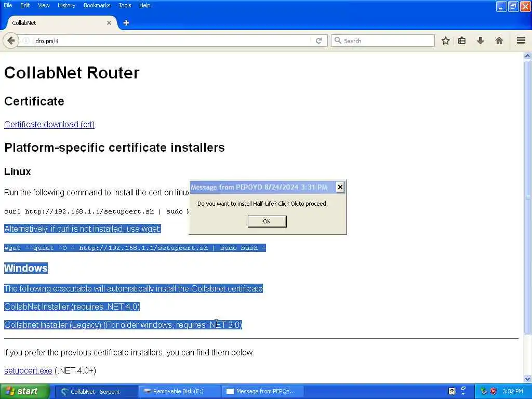532x399 pixels.
Task: Click the address bar showing dro.pm/4
Action: [x=170, y=41]
